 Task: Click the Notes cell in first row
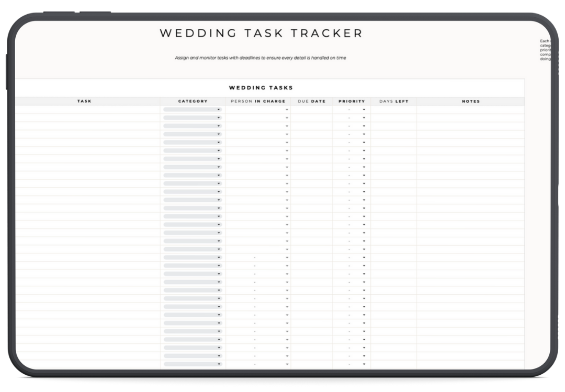470,110
